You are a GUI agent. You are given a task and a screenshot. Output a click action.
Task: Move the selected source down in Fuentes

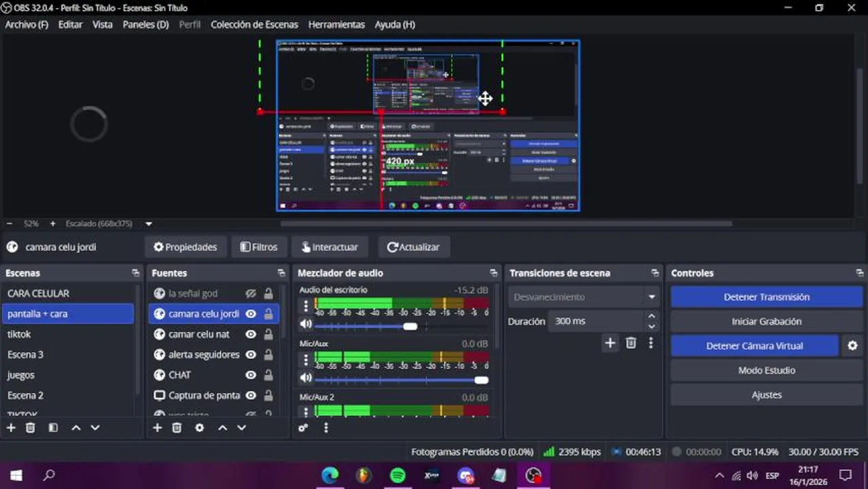coord(241,428)
